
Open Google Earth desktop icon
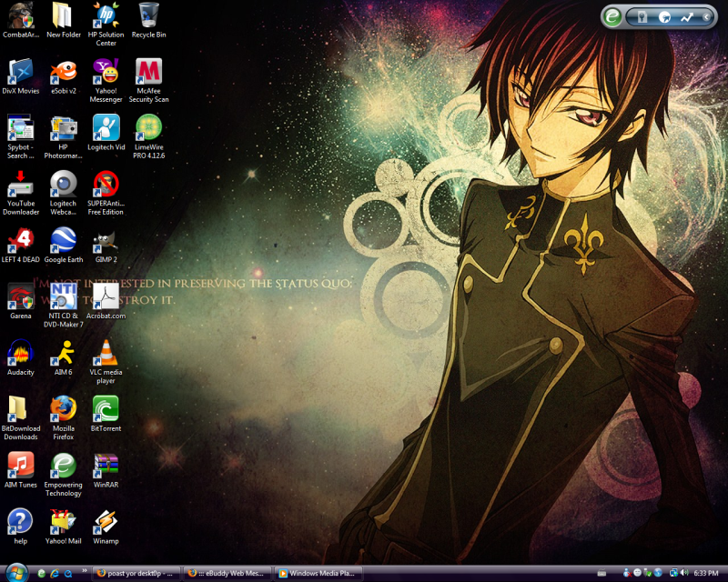click(64, 240)
